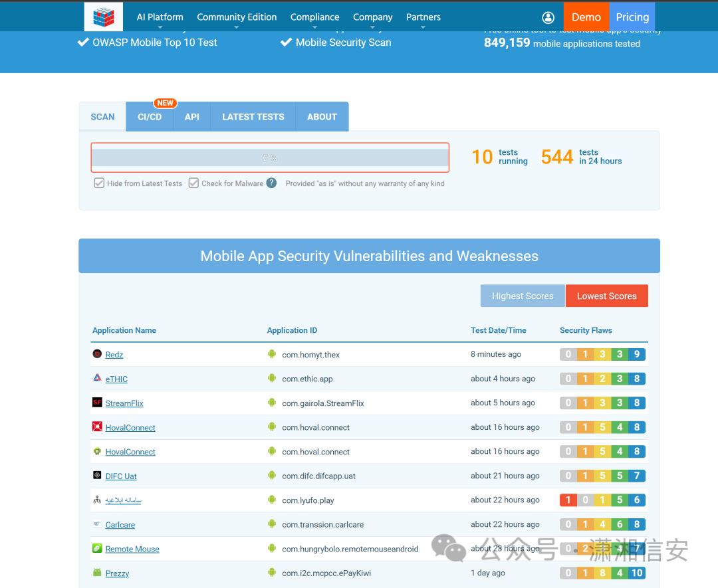The height and width of the screenshot is (588, 718).
Task: Expand the Community Edition menu
Action: tap(237, 17)
